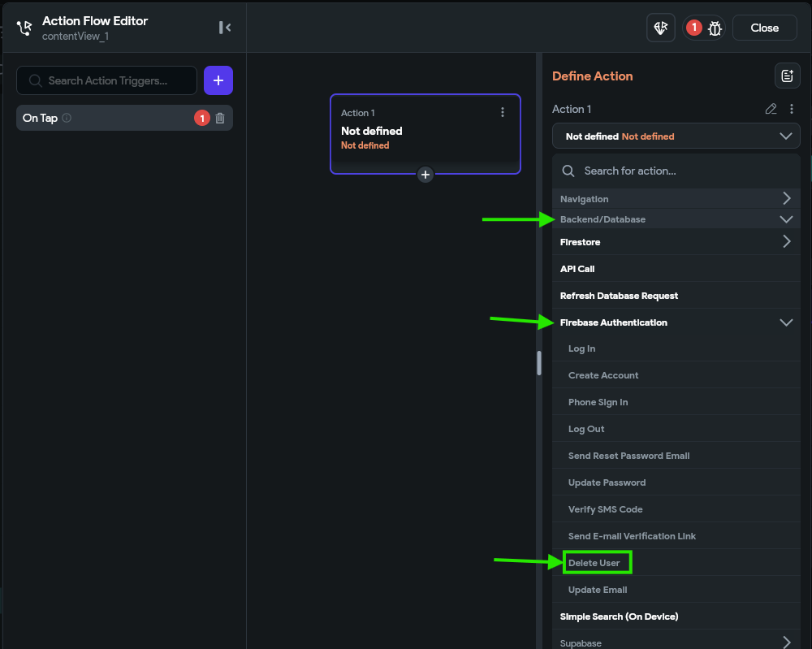Collapse the Backend/Database category
Image resolution: width=812 pixels, height=649 pixels.
tap(676, 219)
